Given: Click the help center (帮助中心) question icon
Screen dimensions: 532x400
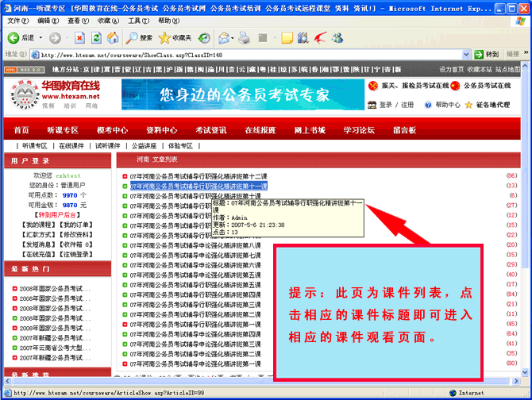Looking at the screenshot, I should tap(429, 105).
